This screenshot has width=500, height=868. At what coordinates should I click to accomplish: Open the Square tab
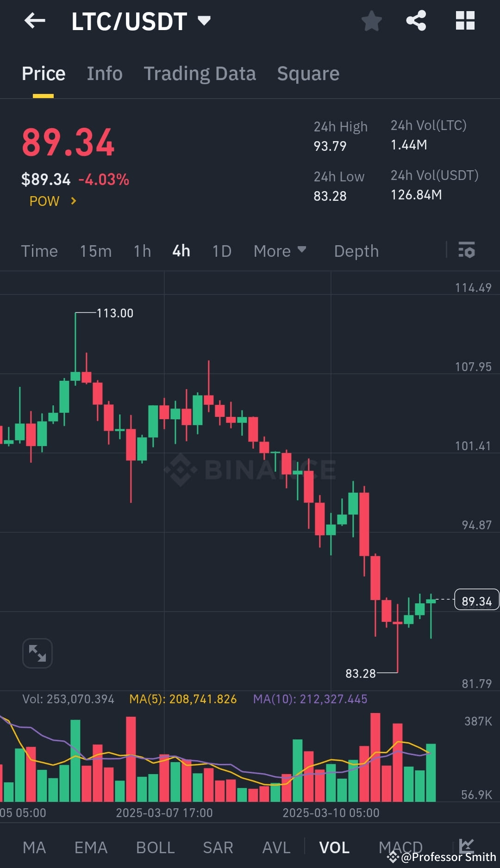pos(308,73)
